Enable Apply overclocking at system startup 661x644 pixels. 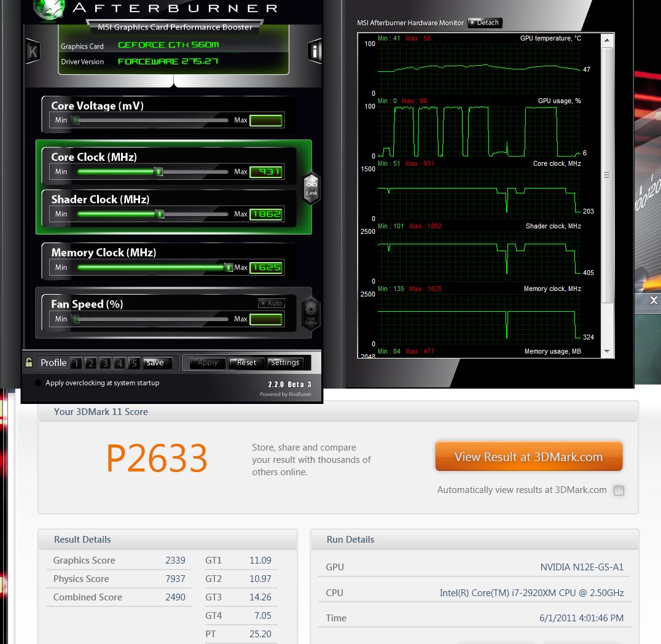coord(38,383)
